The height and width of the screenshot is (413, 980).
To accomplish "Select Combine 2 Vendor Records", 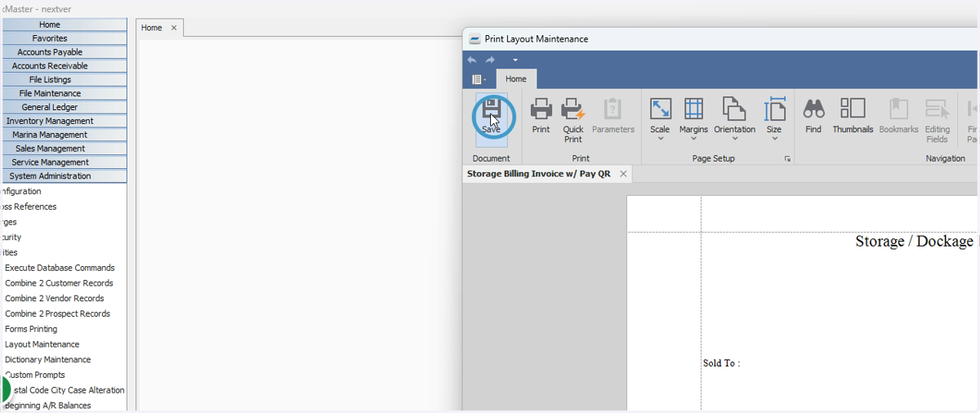I will [56, 299].
